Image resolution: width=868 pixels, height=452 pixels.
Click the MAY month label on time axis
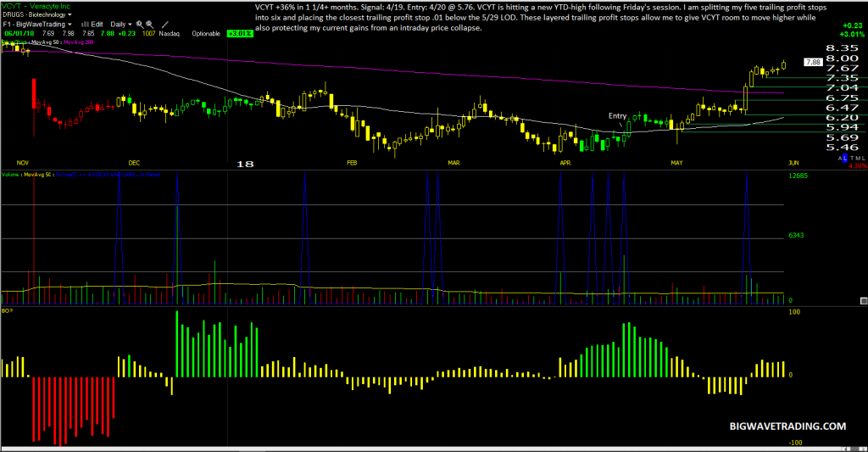tap(677, 163)
